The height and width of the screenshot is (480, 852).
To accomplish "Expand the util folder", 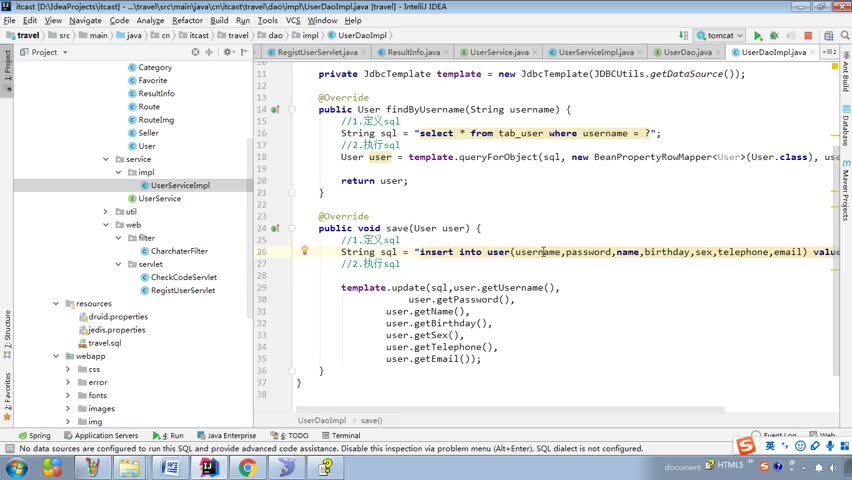I will pos(106,211).
